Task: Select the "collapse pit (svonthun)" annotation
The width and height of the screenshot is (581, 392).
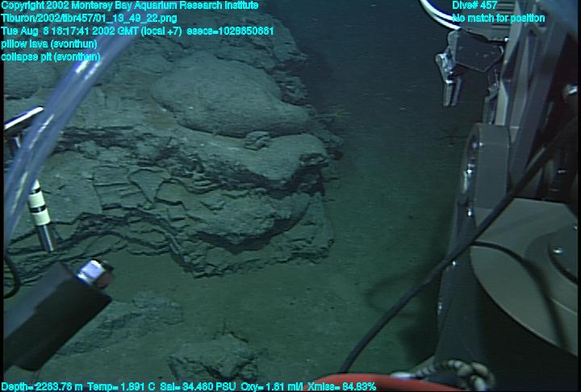Action: 50,56
